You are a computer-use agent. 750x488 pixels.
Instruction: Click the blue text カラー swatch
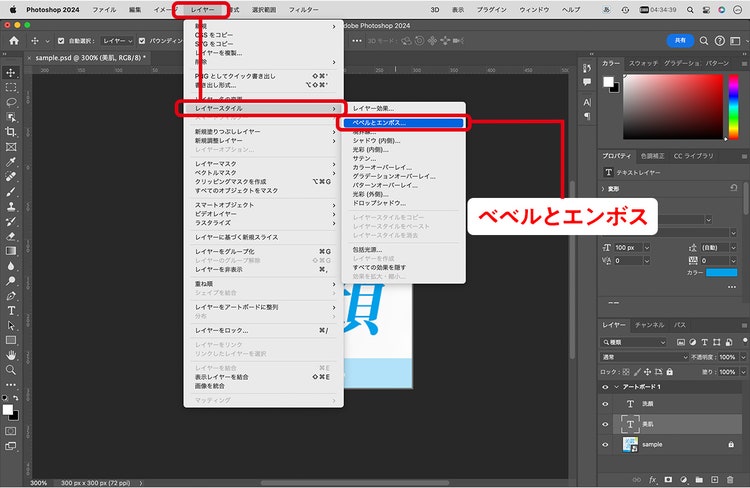721,273
